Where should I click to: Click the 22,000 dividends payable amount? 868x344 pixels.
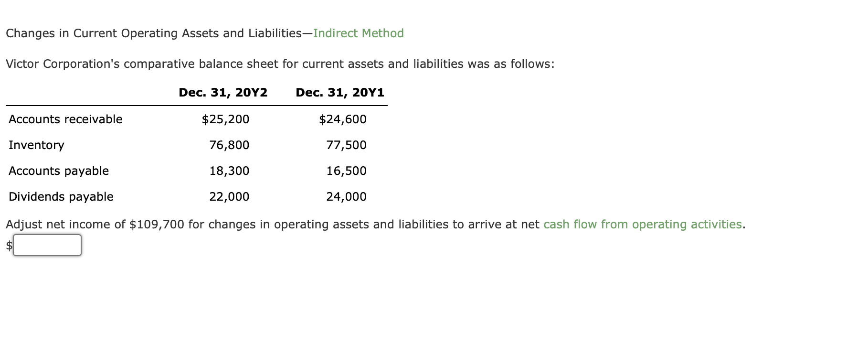[230, 196]
